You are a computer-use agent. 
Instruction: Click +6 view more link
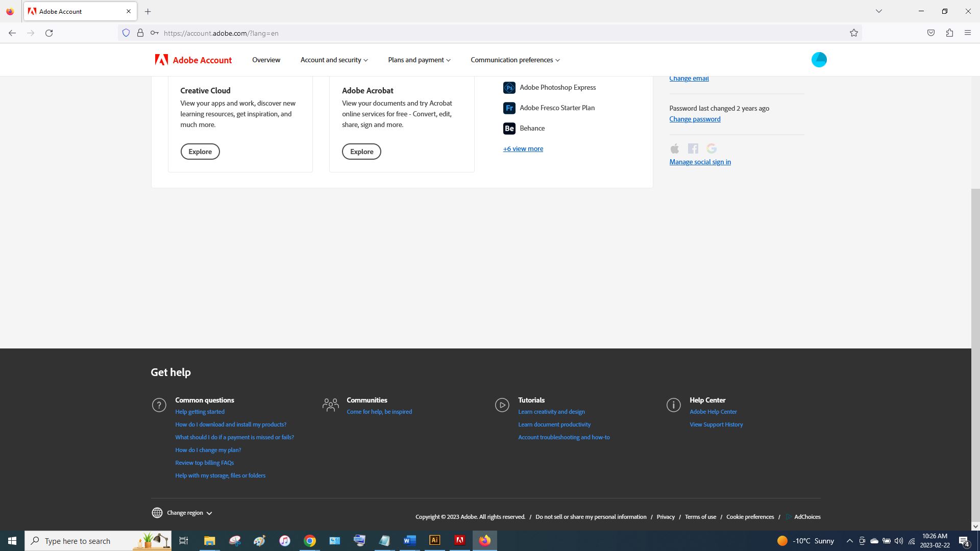click(x=523, y=149)
